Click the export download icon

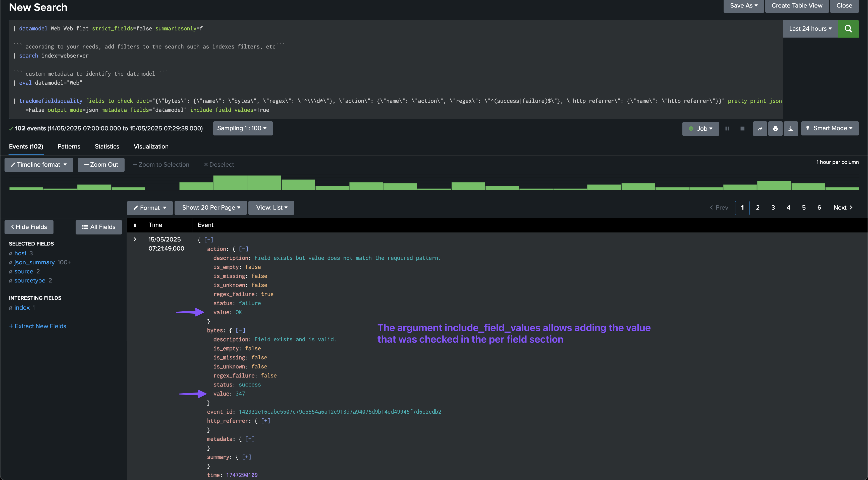click(790, 128)
